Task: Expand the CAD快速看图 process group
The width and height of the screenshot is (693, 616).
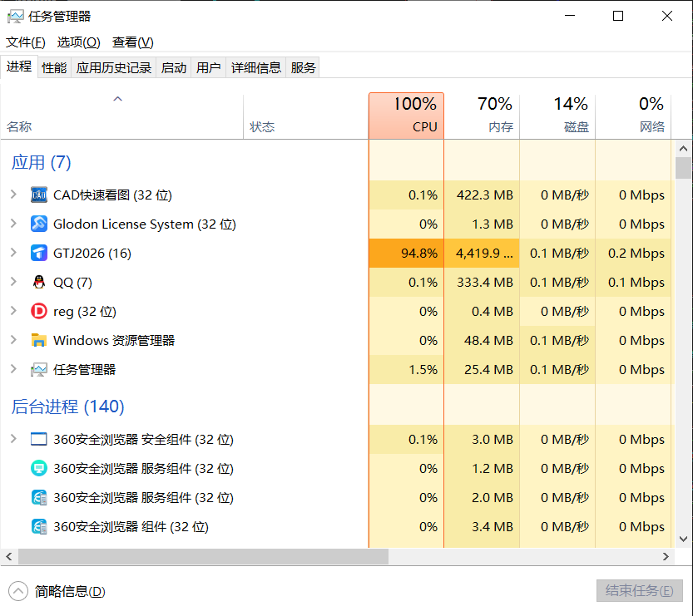Action: [13, 195]
